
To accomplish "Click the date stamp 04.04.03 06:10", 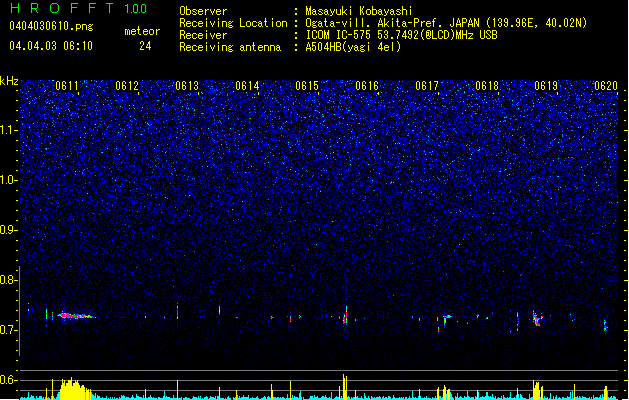I will (x=51, y=46).
